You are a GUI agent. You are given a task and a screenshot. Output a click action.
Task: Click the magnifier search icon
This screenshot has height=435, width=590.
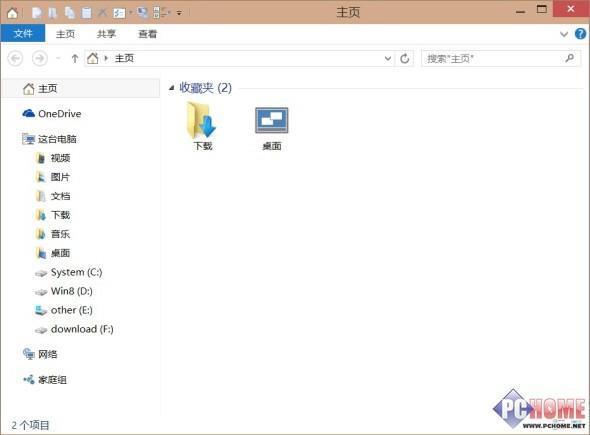click(x=569, y=58)
